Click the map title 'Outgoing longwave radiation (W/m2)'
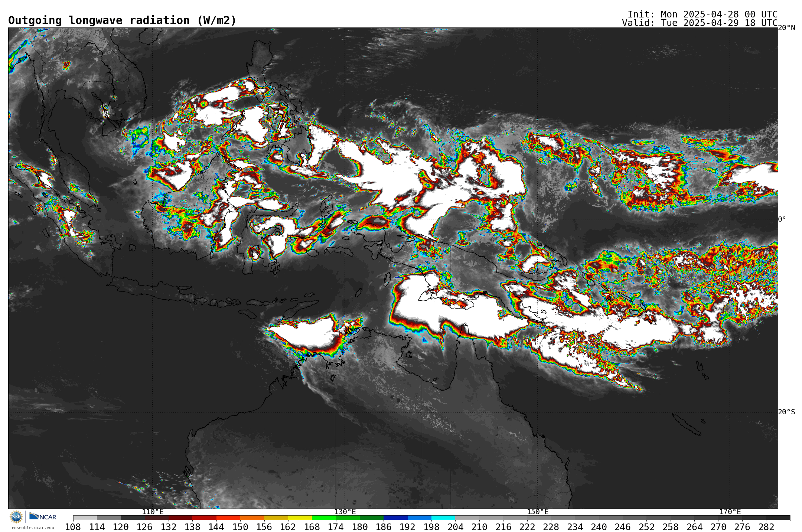This screenshot has height=532, width=802. click(x=122, y=20)
